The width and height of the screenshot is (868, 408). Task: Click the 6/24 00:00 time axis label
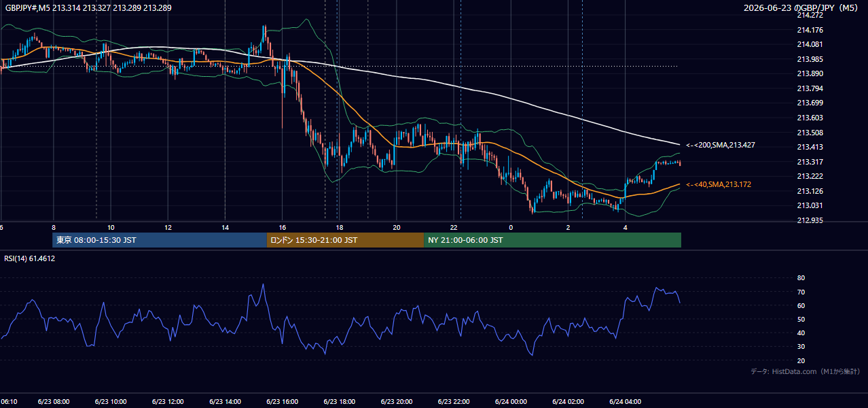tap(511, 402)
